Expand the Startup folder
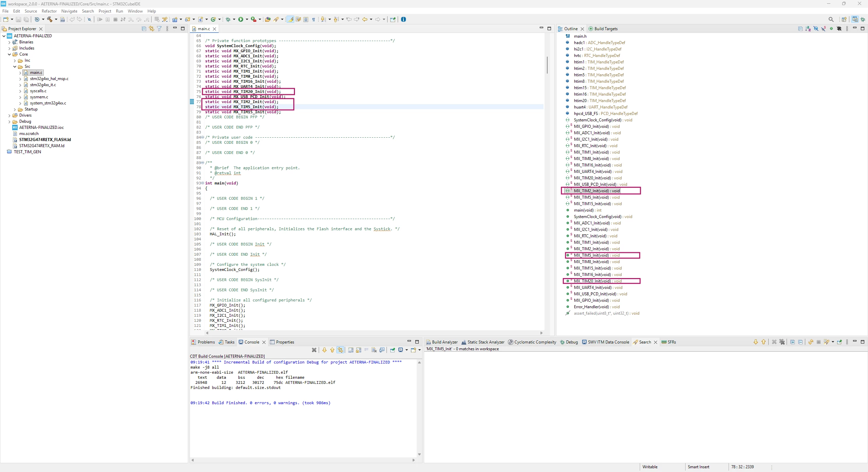Image resolution: width=868 pixels, height=472 pixels. point(15,109)
